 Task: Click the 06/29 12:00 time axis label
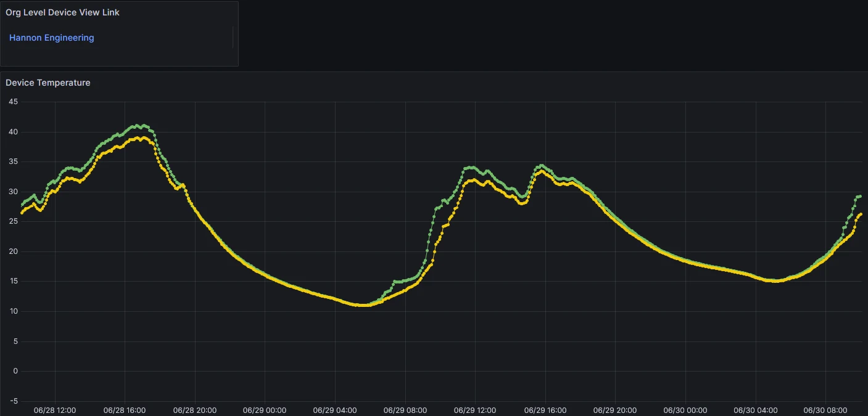point(475,410)
